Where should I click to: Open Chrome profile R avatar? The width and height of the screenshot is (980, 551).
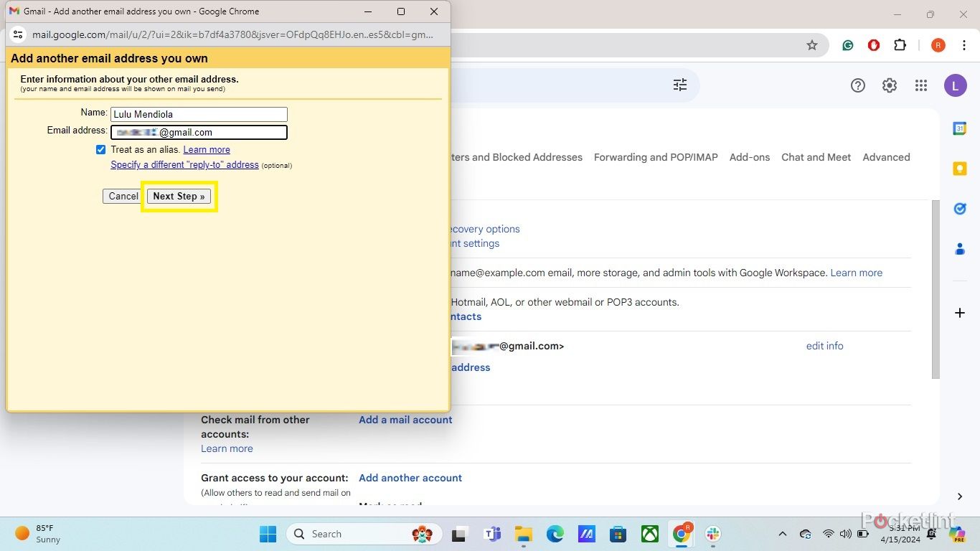[x=938, y=45]
